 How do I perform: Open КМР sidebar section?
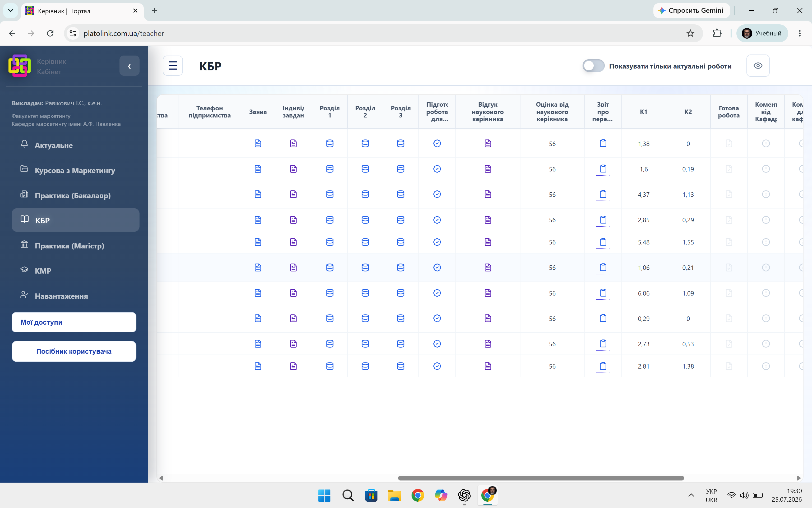(76, 271)
